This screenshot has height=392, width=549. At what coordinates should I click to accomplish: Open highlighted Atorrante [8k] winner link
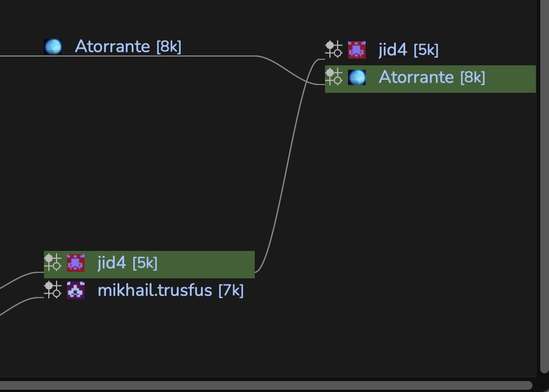coord(432,77)
